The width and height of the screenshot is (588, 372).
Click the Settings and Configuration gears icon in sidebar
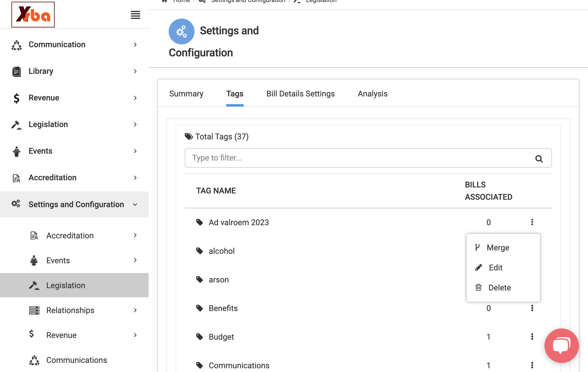pyautogui.click(x=16, y=204)
